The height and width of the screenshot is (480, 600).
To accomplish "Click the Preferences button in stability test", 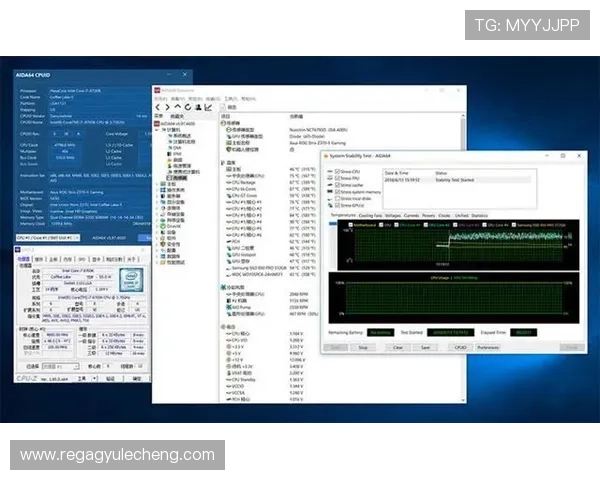I will pyautogui.click(x=488, y=347).
